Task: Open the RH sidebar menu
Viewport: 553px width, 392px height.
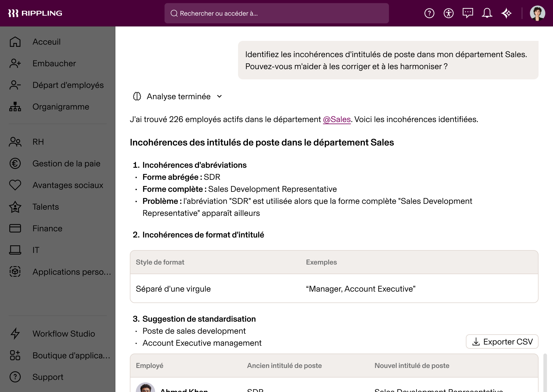Action: click(38, 142)
